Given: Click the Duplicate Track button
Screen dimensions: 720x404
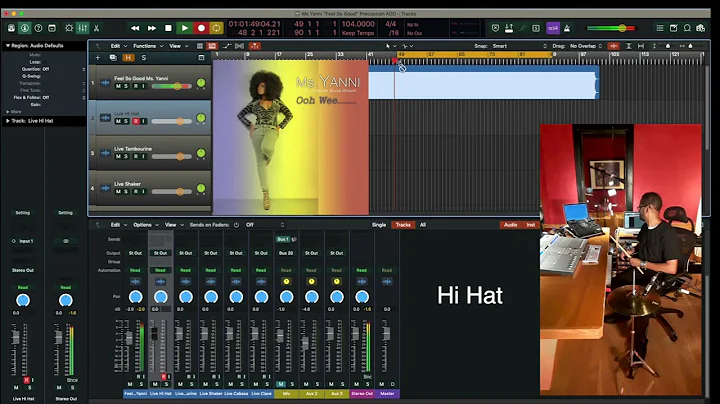Looking at the screenshot, I should (113, 57).
